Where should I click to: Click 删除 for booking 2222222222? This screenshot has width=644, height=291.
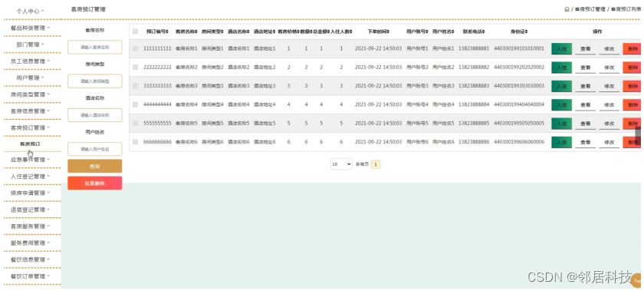click(x=632, y=68)
